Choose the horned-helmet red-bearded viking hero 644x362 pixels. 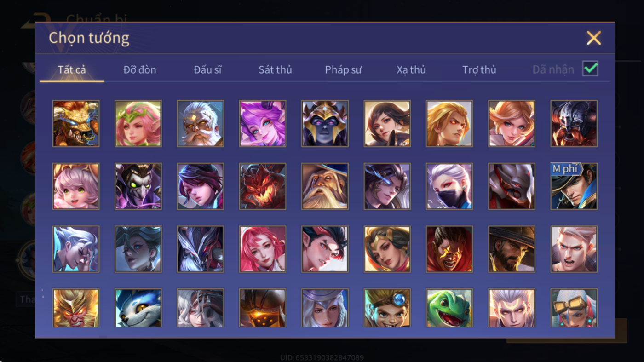tap(574, 124)
